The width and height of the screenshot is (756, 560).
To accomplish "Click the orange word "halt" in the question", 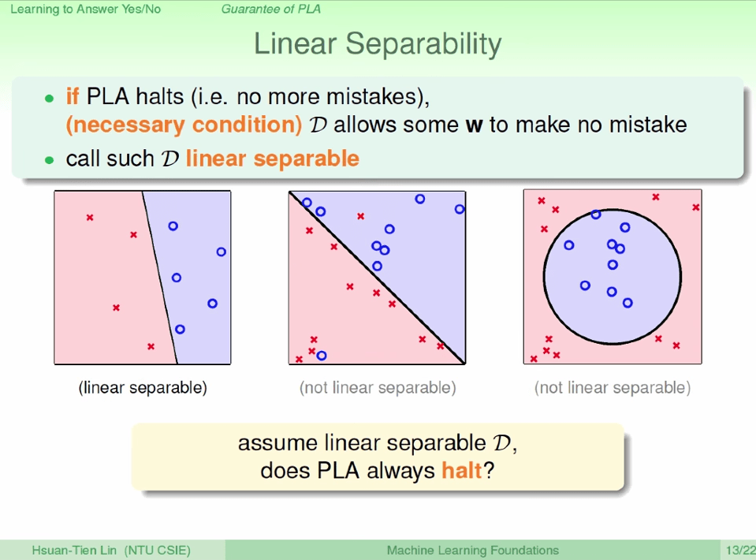I will click(x=461, y=472).
